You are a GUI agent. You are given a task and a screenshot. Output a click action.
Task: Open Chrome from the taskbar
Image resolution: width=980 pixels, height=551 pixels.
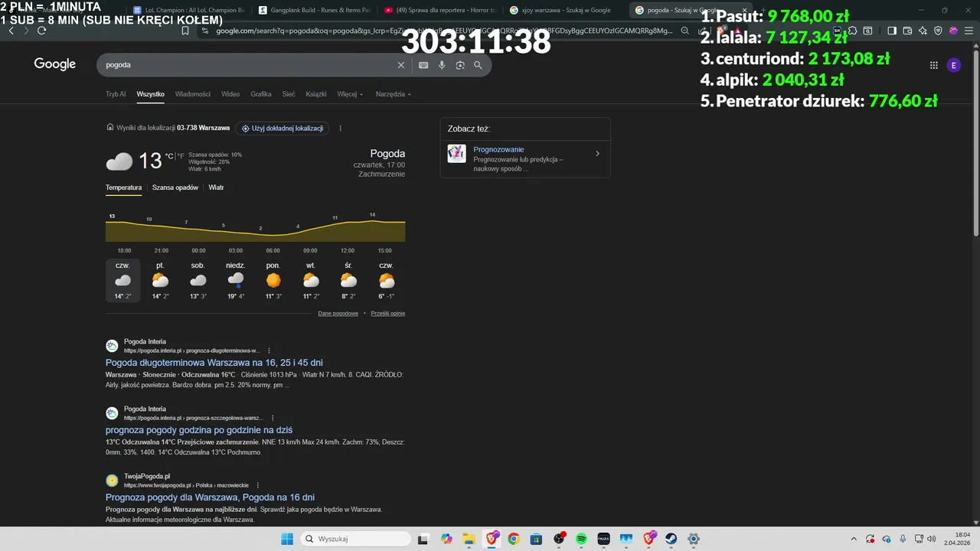(x=514, y=539)
